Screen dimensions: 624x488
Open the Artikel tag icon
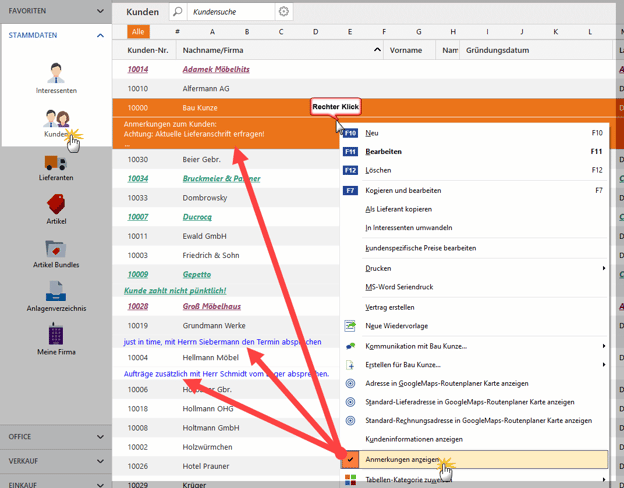pos(56,204)
